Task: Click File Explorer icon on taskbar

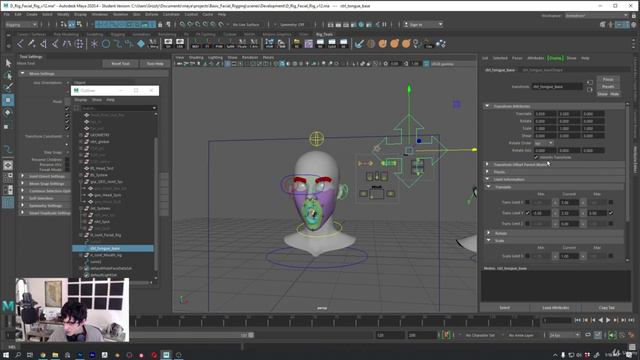Action: 55,355
